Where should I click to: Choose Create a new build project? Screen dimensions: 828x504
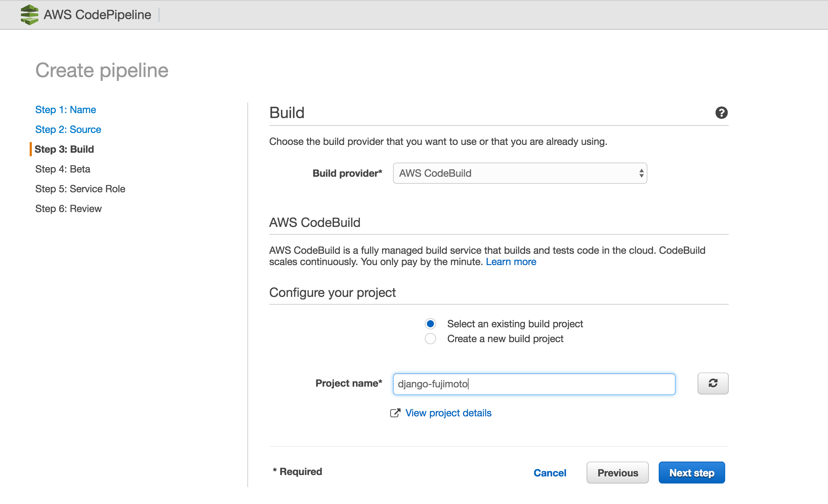pyautogui.click(x=430, y=339)
